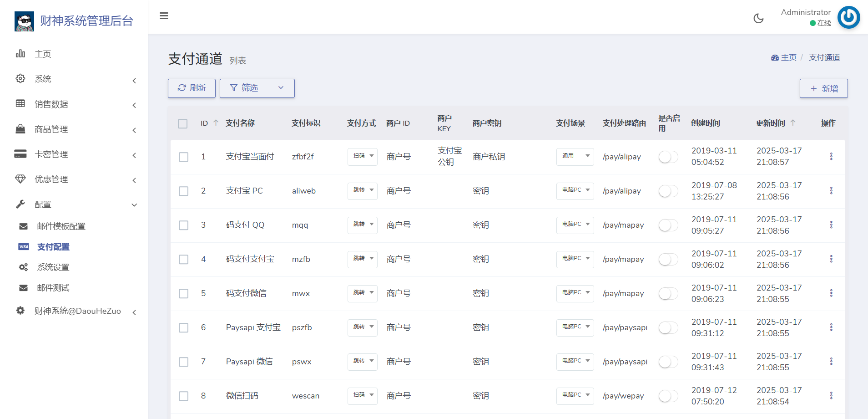This screenshot has width=868, height=419.
Task: Expand the 商品管理 sidebar menu
Action: tap(75, 129)
